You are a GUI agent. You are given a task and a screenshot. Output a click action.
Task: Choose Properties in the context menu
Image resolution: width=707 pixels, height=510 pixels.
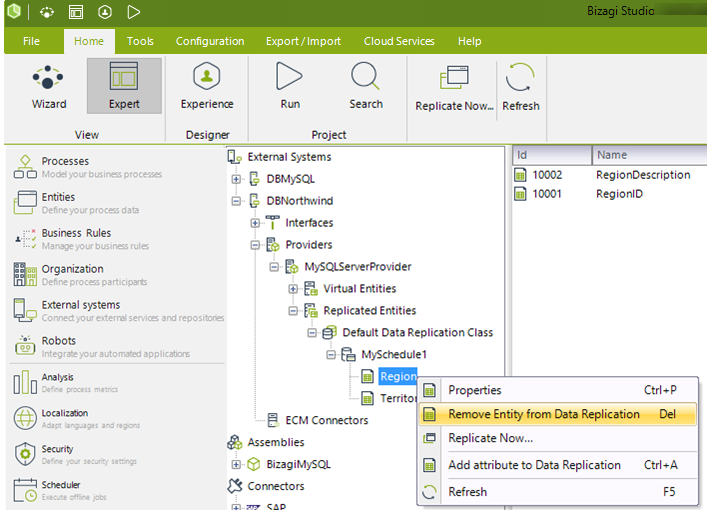558,390
